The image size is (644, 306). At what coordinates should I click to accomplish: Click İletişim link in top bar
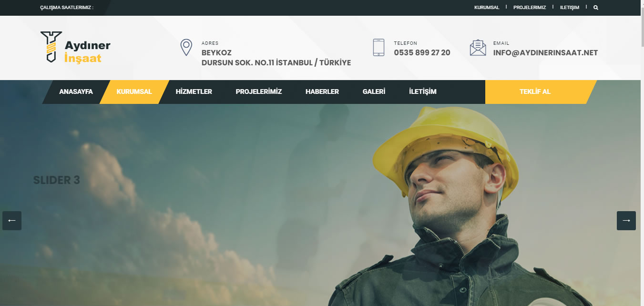pyautogui.click(x=569, y=8)
